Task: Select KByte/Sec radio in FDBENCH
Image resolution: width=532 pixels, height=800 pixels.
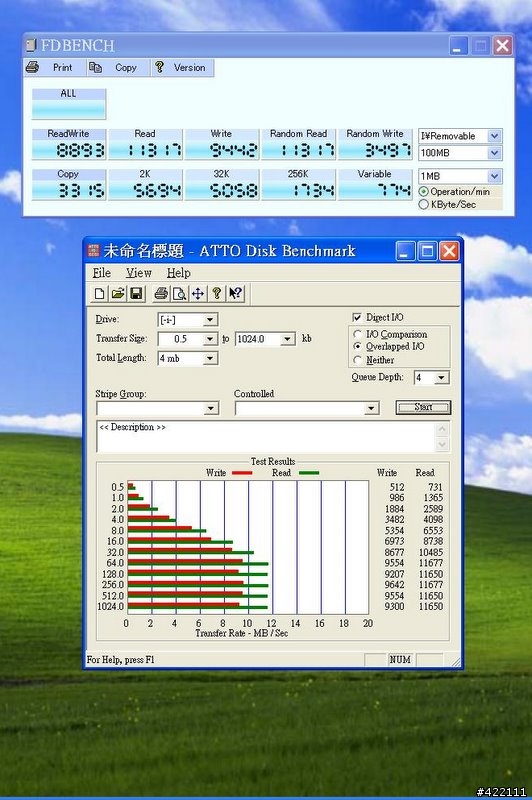Action: point(423,204)
